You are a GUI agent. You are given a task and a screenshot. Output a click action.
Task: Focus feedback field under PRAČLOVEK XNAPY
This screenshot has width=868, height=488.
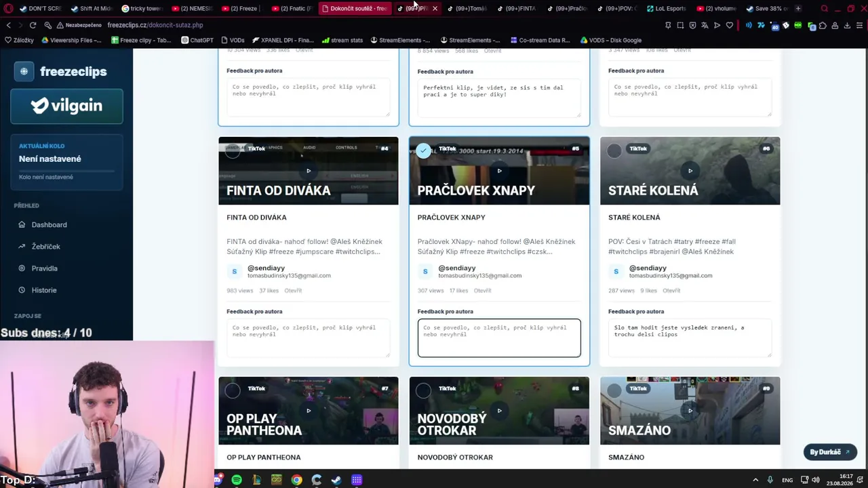499,338
